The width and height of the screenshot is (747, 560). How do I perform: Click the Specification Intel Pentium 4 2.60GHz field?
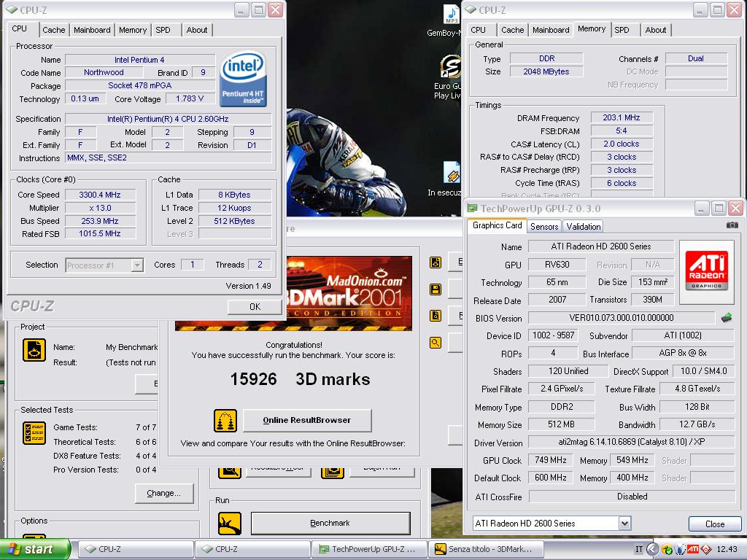point(168,119)
